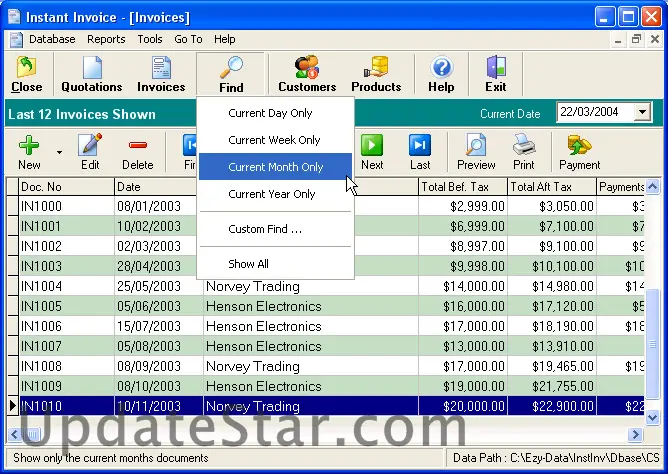
Task: Click the $22,900.00 cell in IN1010 row
Action: point(552,406)
